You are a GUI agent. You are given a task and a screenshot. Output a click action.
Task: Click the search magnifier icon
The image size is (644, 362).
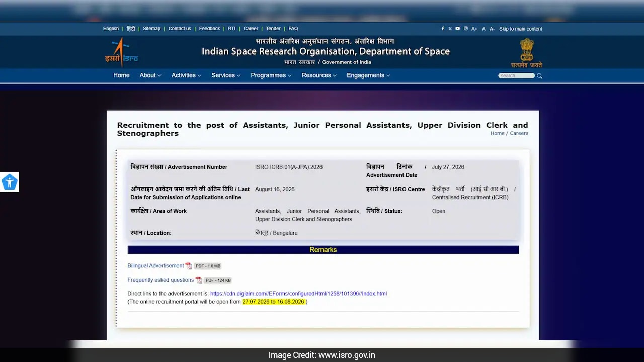click(539, 76)
